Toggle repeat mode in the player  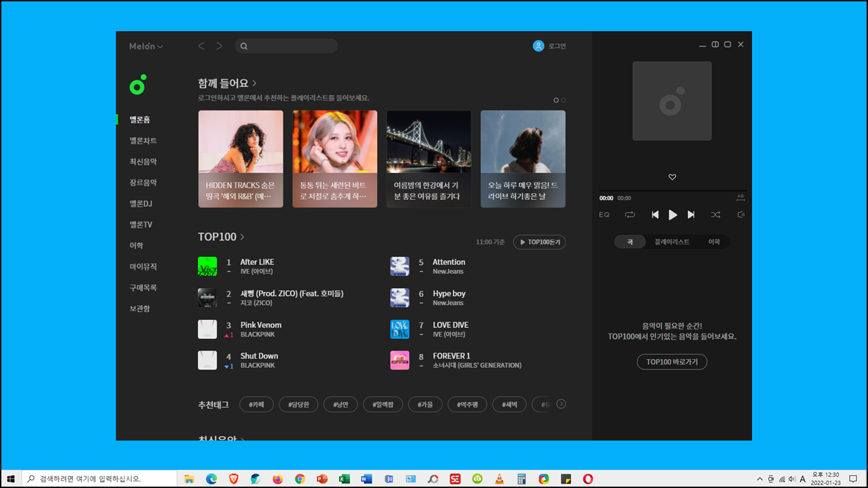(630, 215)
